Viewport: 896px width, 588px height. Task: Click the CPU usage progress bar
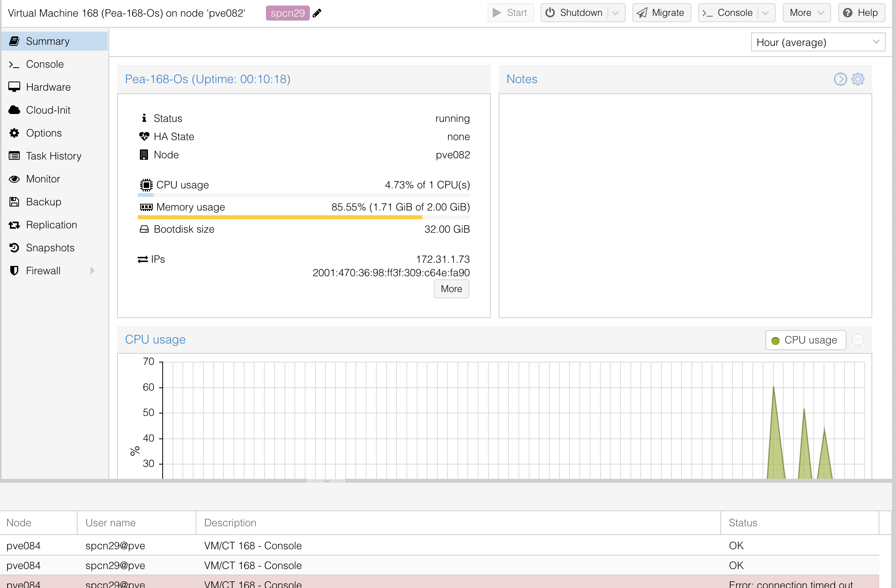click(x=304, y=195)
